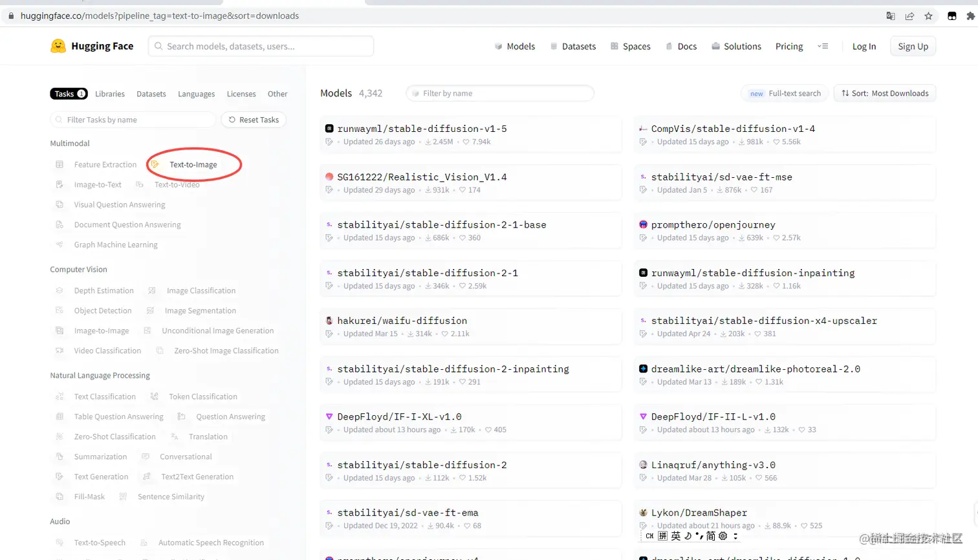
Task: Click the dreamlike-art avatar beside dreamlike-photoreal-2.0
Action: coord(643,369)
